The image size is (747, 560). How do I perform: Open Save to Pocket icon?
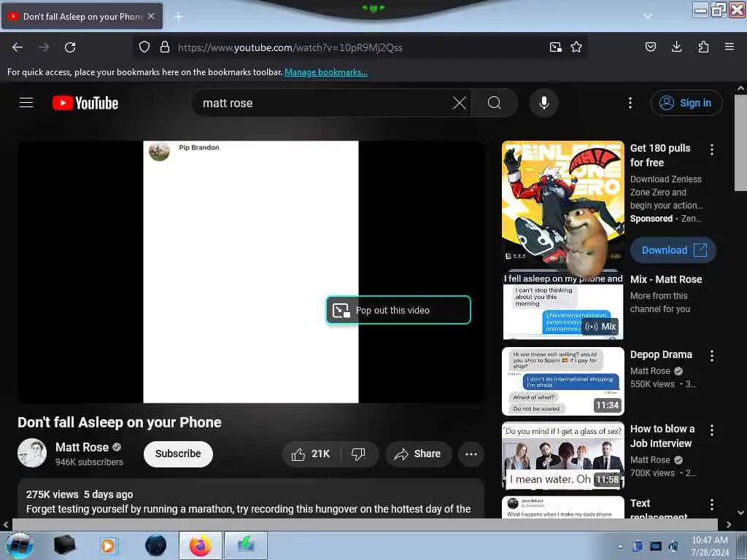click(x=651, y=47)
